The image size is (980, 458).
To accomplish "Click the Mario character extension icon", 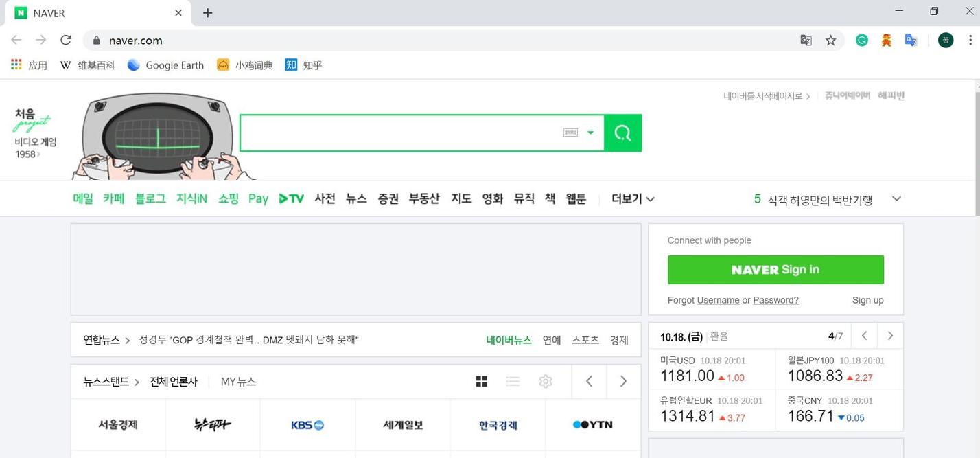I will [x=887, y=40].
